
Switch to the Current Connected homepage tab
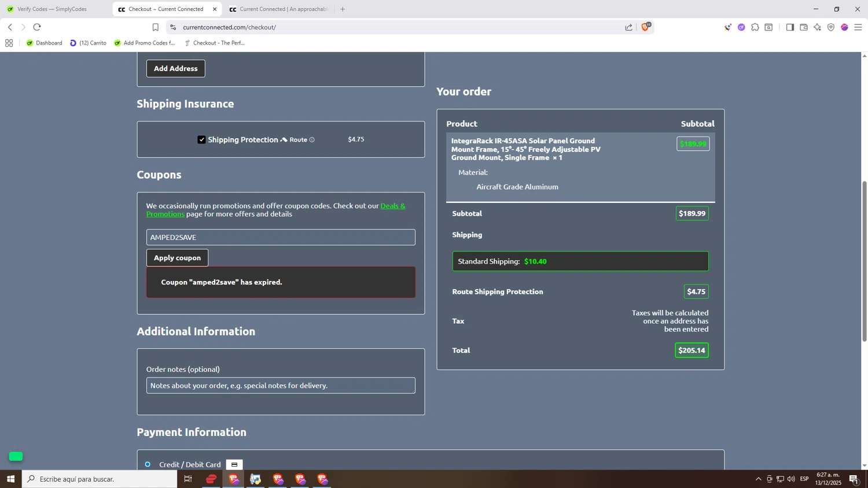click(x=279, y=9)
